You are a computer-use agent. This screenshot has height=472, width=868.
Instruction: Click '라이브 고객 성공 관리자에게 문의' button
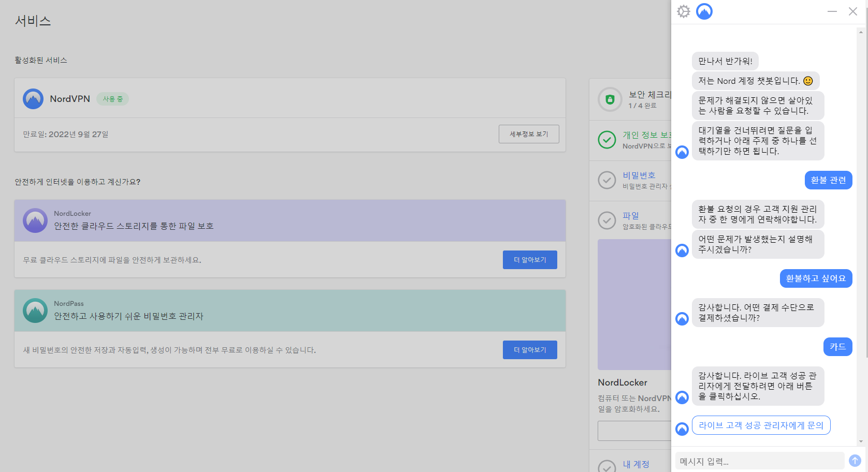point(761,425)
